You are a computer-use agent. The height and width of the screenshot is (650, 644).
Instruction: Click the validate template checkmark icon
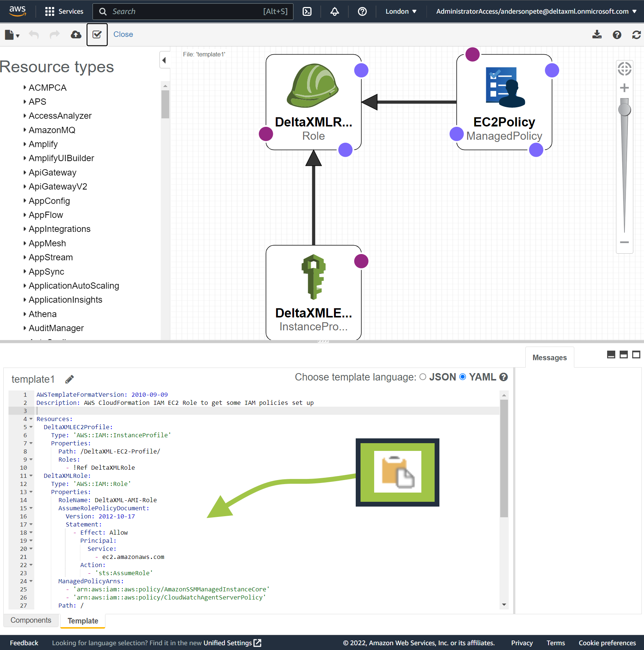point(97,35)
